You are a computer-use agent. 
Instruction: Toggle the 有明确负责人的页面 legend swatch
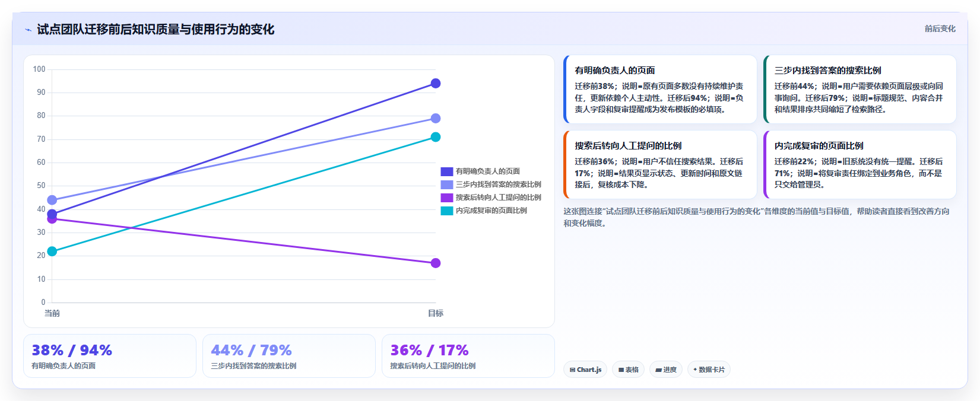coord(447,171)
